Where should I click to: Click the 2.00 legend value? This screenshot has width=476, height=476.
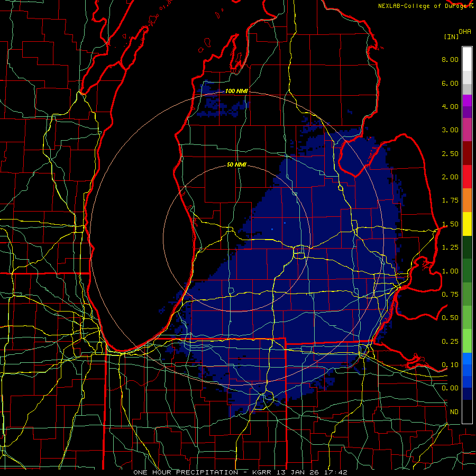tap(450, 177)
